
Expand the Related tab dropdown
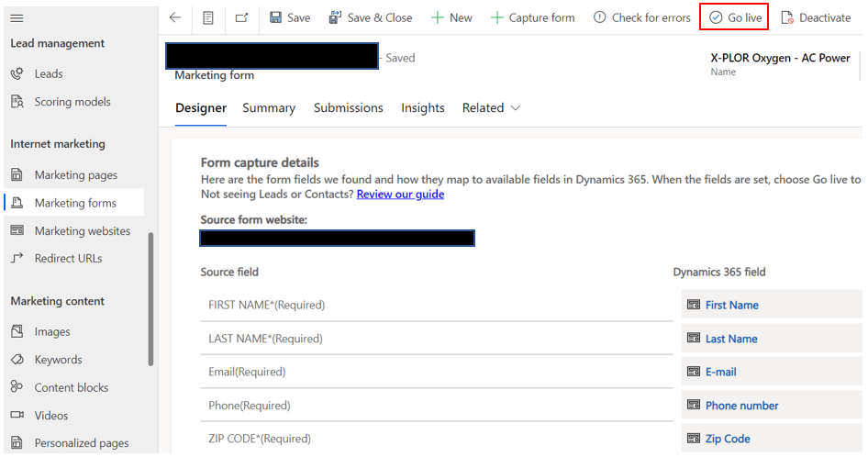[491, 108]
